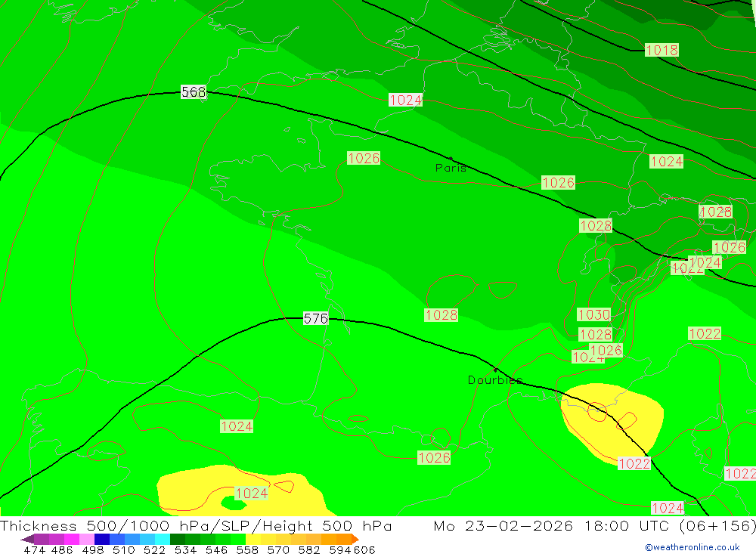Select the Dourbies location label

click(x=494, y=380)
